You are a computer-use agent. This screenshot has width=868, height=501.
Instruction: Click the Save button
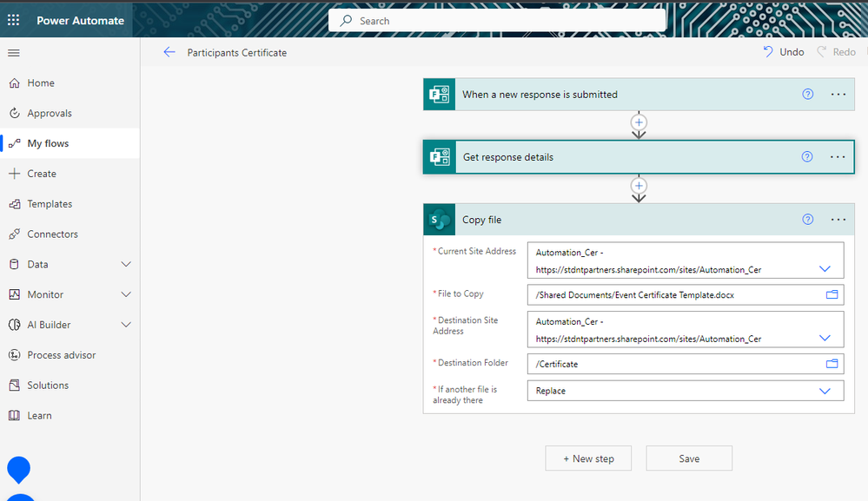pos(689,458)
